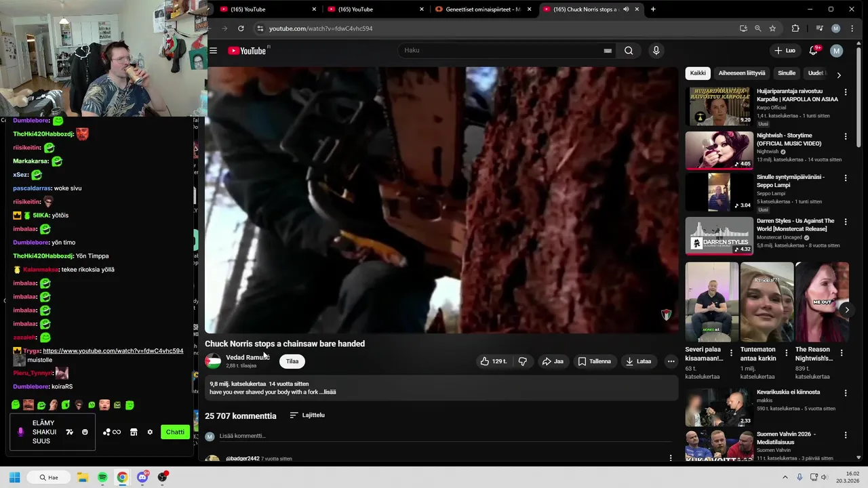868x488 pixels.
Task: Click the 'Luo' create button
Action: [x=785, y=50]
